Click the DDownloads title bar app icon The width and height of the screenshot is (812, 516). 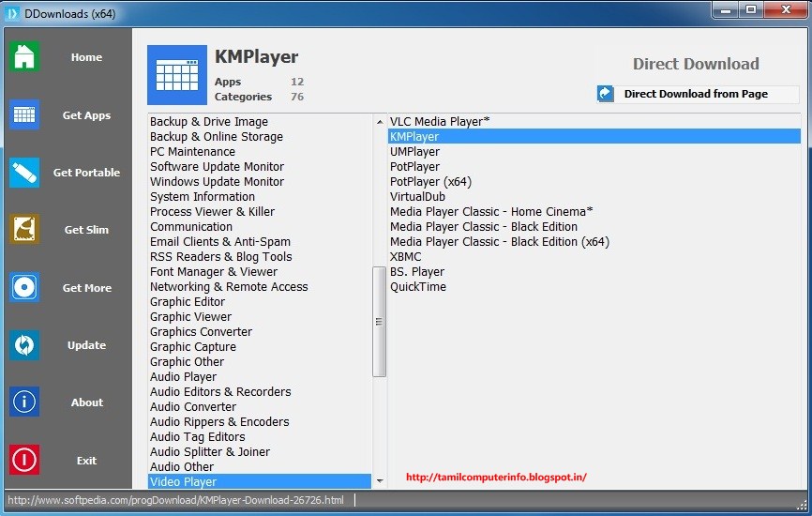point(11,13)
